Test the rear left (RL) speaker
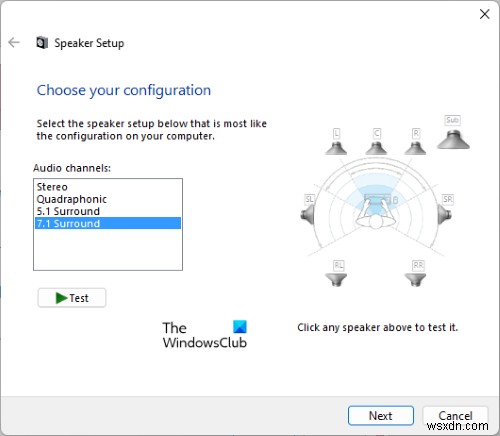 (x=336, y=279)
